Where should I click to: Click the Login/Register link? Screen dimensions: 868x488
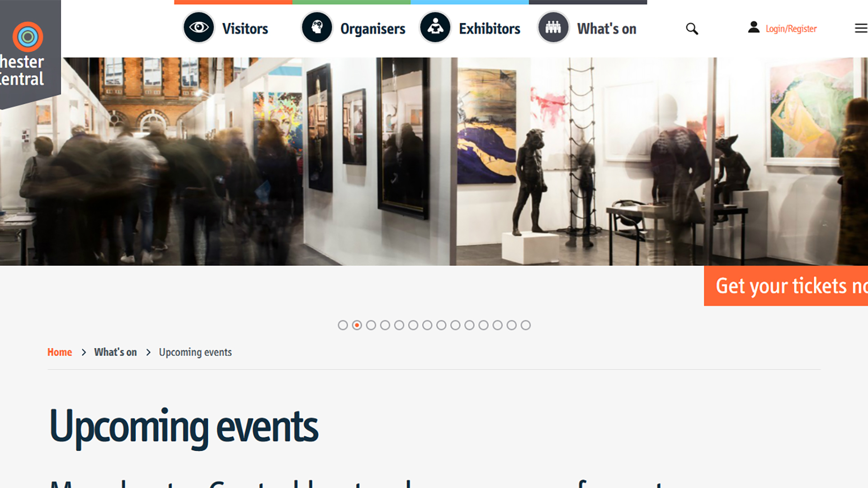791,29
